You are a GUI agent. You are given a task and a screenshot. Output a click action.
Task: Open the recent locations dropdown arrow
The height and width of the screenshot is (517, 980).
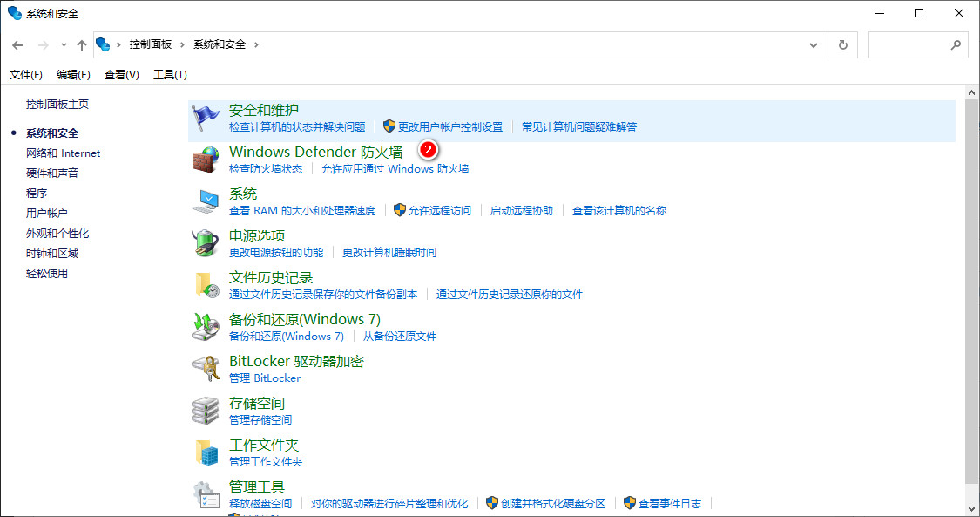click(64, 45)
